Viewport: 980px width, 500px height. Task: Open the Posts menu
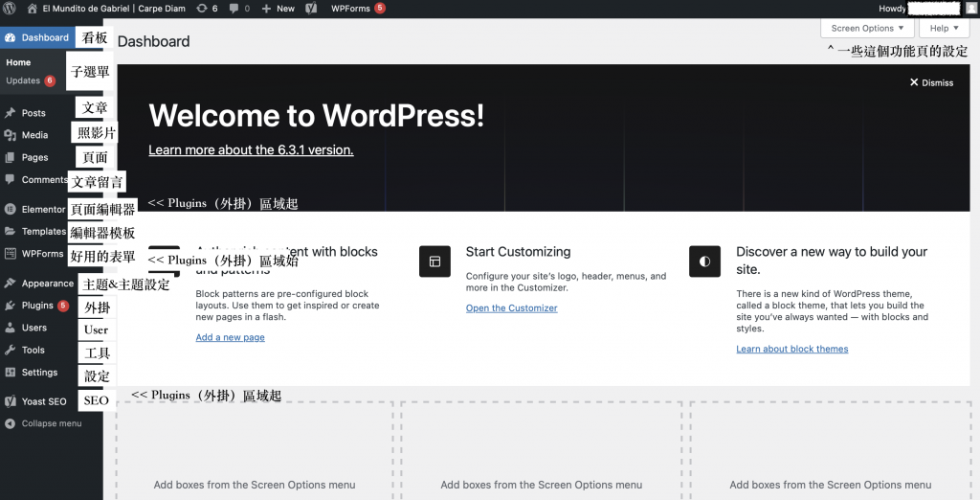pyautogui.click(x=33, y=113)
